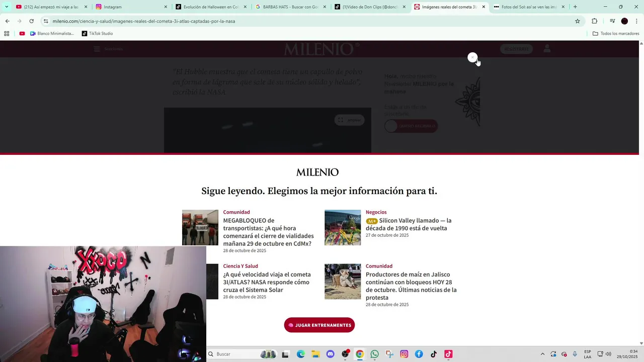
Task: Open Instagram from the taskbar
Action: pos(404,354)
